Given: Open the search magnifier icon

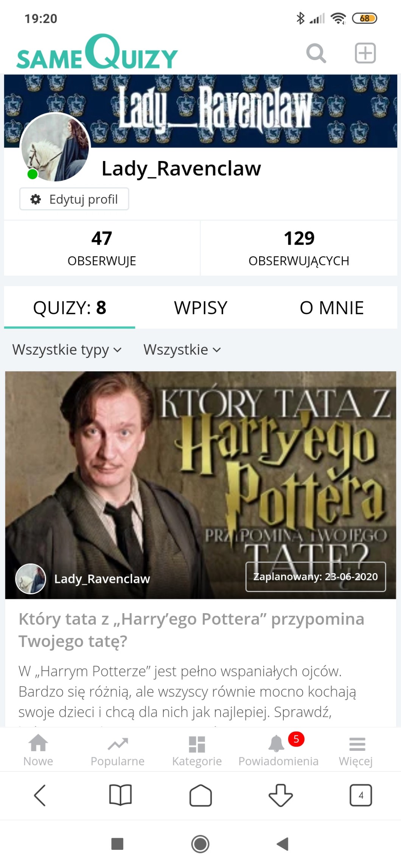Looking at the screenshot, I should tap(316, 53).
